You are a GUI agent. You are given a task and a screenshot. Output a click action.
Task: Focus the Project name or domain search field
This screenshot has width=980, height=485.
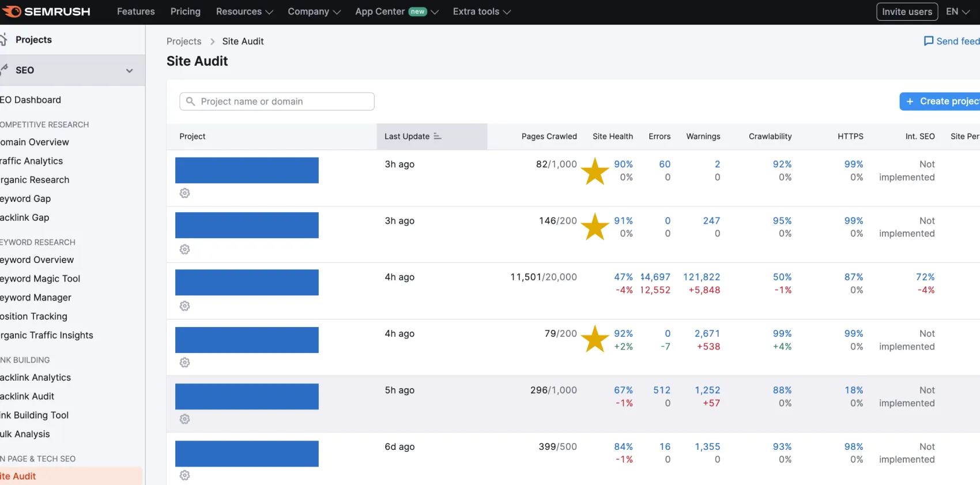[x=277, y=101]
